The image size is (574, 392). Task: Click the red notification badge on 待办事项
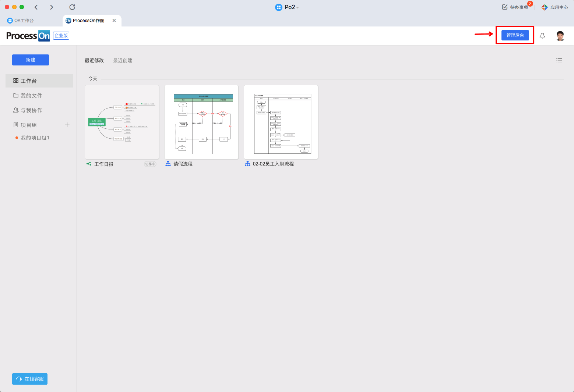click(x=530, y=4)
